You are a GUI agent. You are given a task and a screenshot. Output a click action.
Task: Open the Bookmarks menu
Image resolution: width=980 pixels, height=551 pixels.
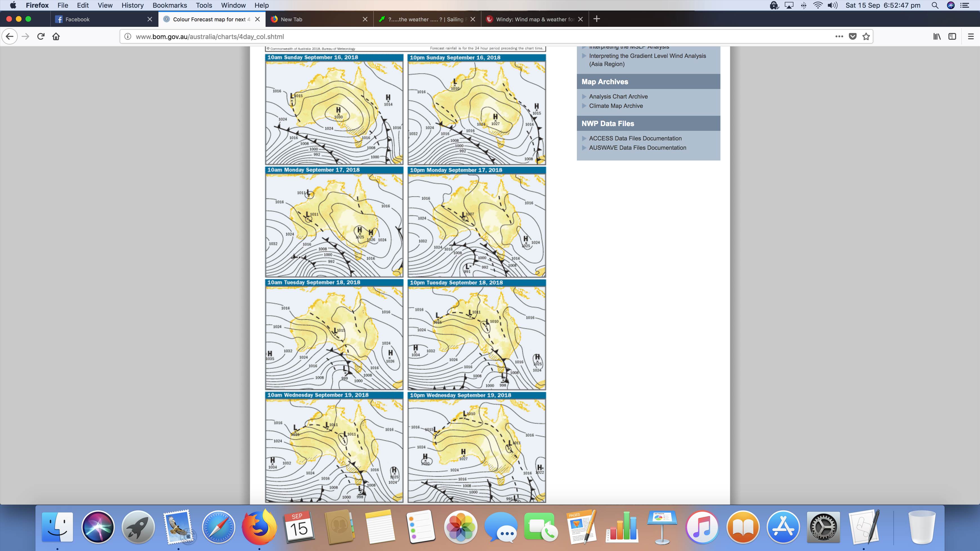point(170,5)
